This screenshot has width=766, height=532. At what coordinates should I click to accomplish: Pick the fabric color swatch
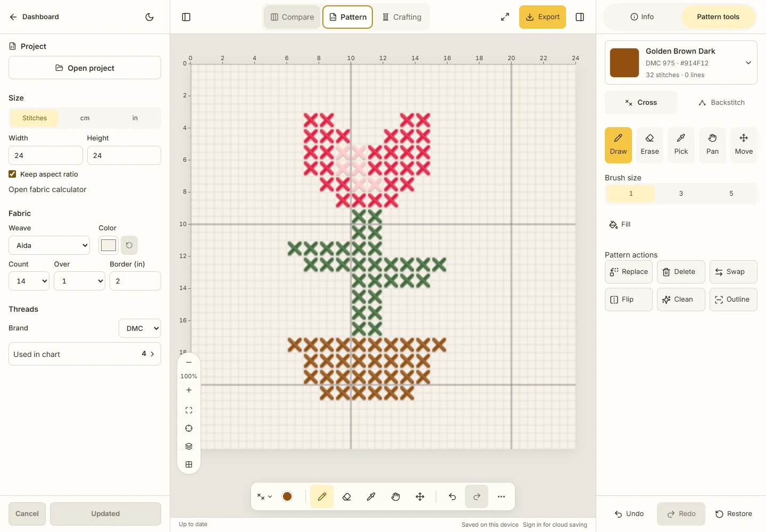point(109,245)
